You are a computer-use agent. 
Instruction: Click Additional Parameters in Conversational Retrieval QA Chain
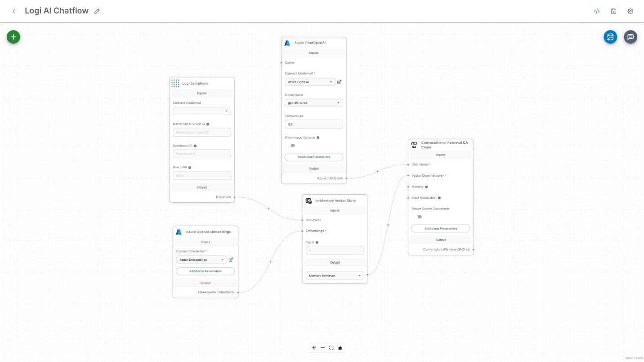click(440, 228)
